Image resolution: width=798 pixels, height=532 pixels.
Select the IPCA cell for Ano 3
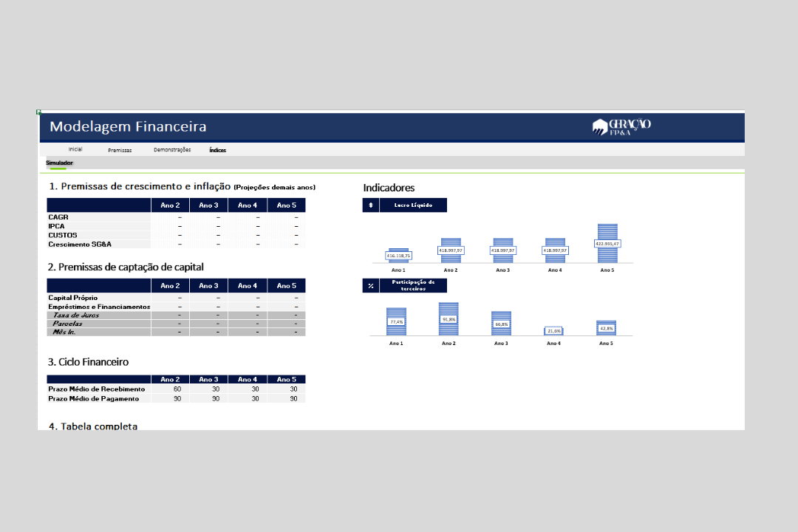coord(209,226)
